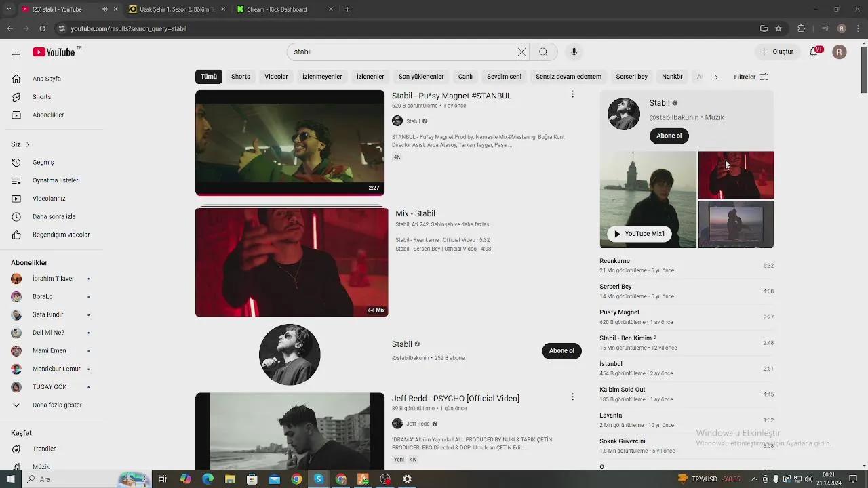Show next filter chips arrow
The height and width of the screenshot is (488, 868).
tap(715, 77)
